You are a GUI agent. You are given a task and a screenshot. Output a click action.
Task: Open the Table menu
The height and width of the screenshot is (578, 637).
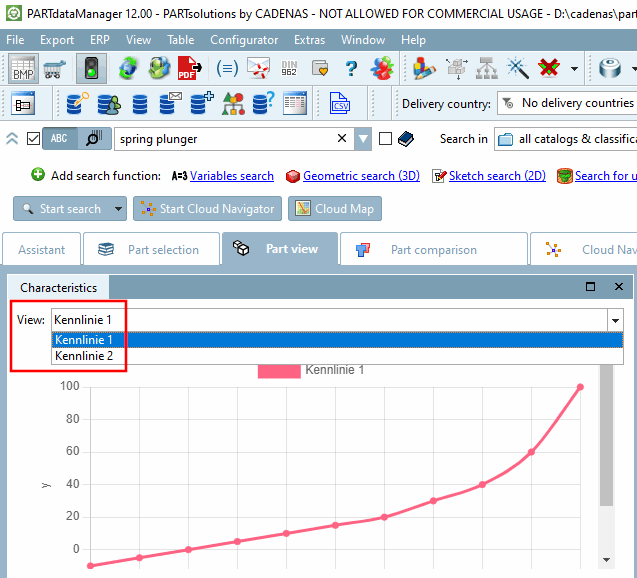coord(180,40)
